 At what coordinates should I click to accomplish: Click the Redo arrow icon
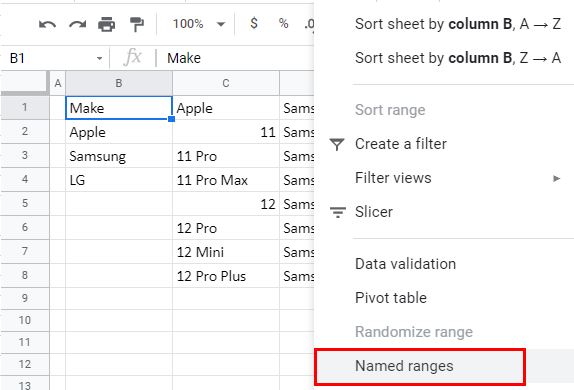tap(77, 25)
